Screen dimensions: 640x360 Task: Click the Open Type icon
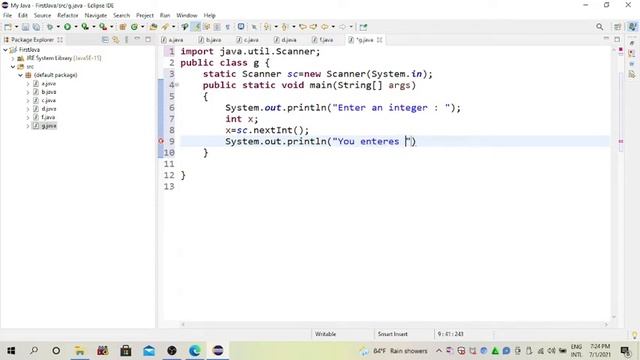pos(153,27)
